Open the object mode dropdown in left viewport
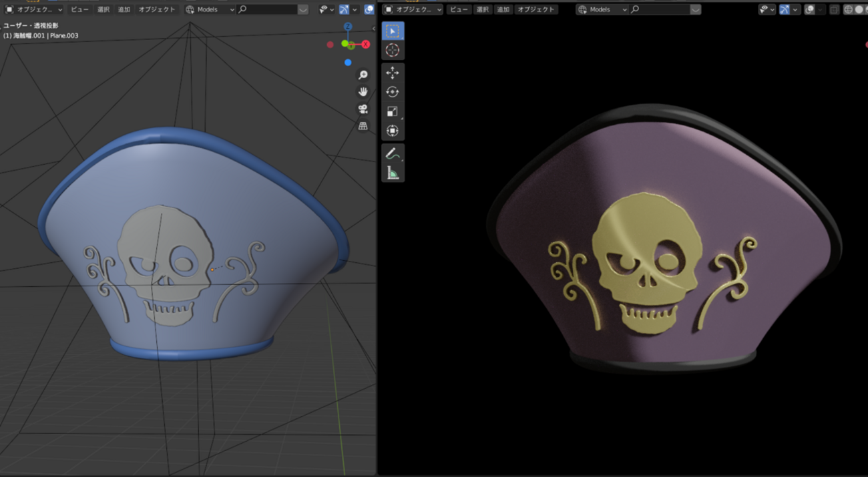Image resolution: width=868 pixels, height=477 pixels. 33,9
